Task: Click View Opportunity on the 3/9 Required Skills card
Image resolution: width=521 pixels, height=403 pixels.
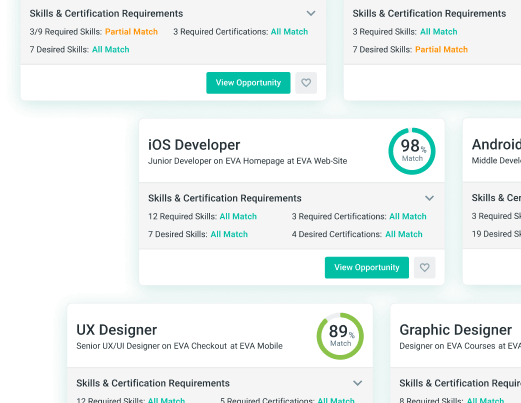Action: (248, 83)
